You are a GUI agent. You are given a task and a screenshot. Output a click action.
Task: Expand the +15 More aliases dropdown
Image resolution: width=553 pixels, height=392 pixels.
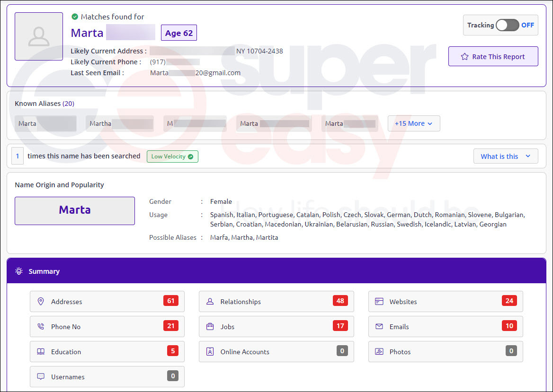click(414, 123)
